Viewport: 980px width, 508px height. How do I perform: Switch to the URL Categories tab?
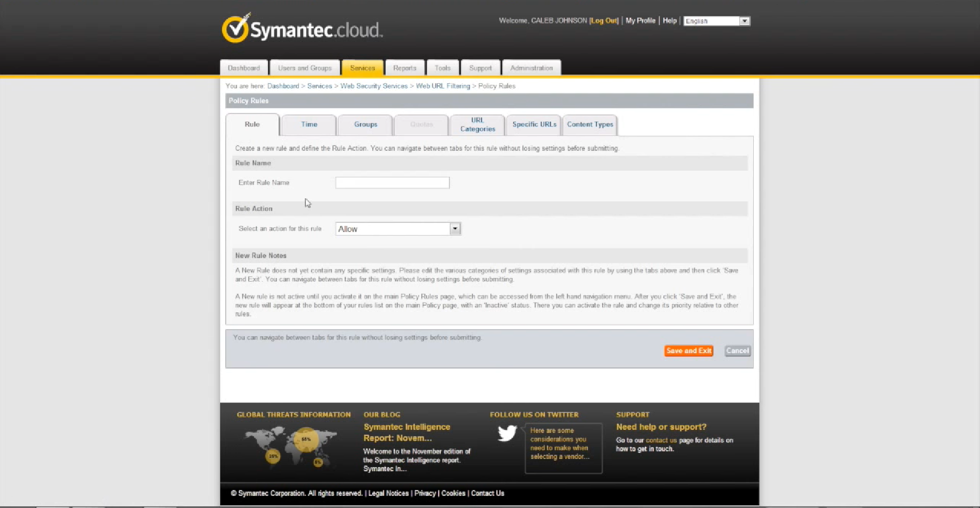(477, 125)
